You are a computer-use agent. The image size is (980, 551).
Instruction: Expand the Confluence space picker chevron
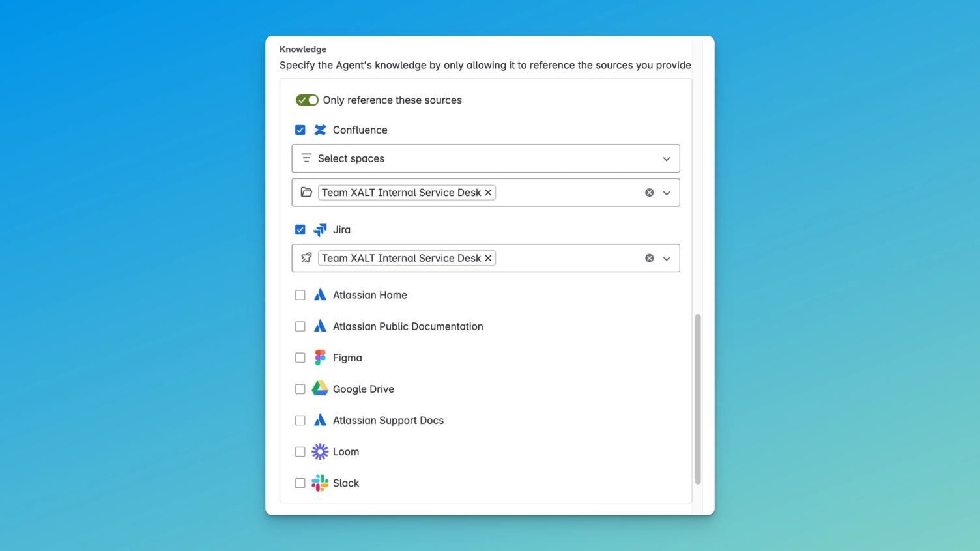[667, 193]
